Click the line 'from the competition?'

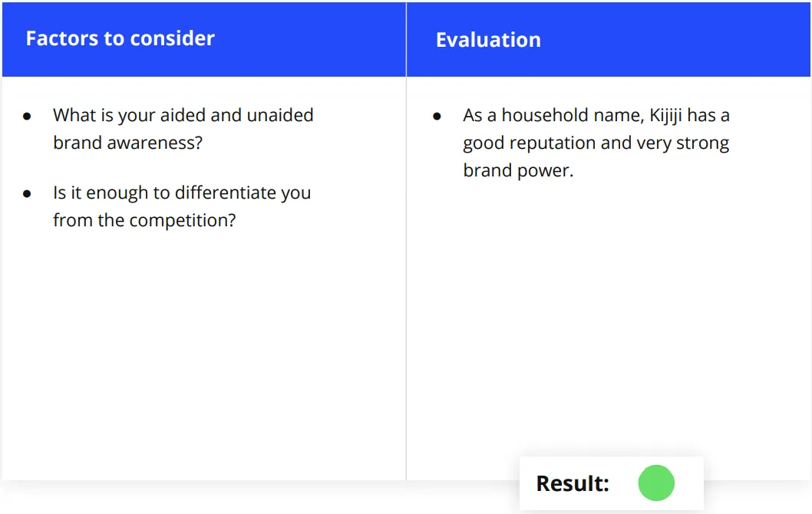coord(144,220)
